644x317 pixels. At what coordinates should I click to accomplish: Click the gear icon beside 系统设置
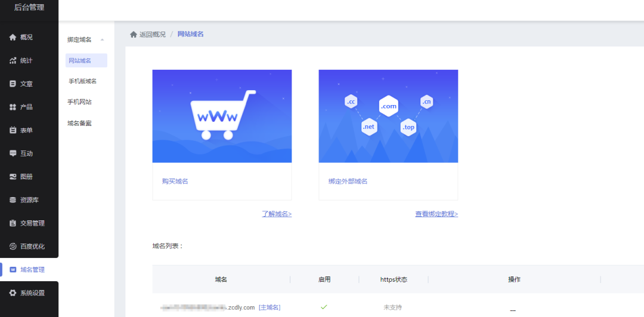pos(13,293)
